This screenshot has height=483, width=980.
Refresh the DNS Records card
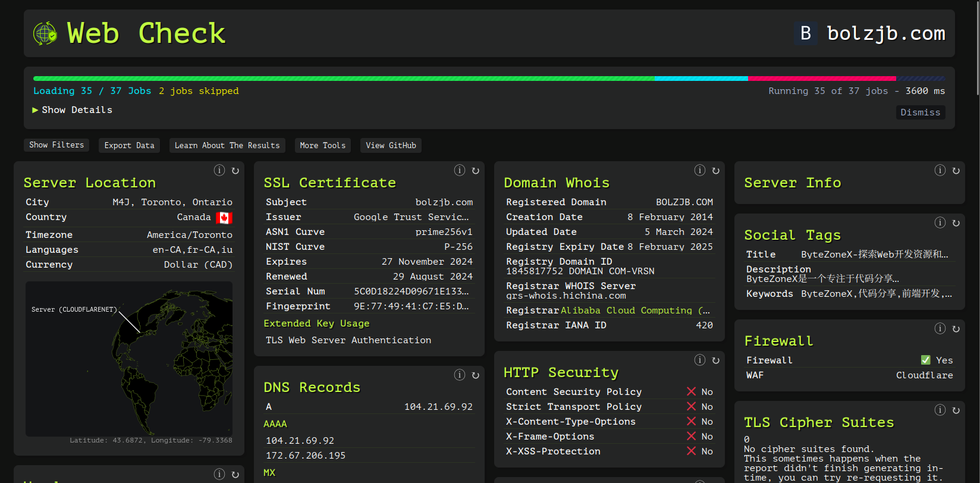pos(476,375)
